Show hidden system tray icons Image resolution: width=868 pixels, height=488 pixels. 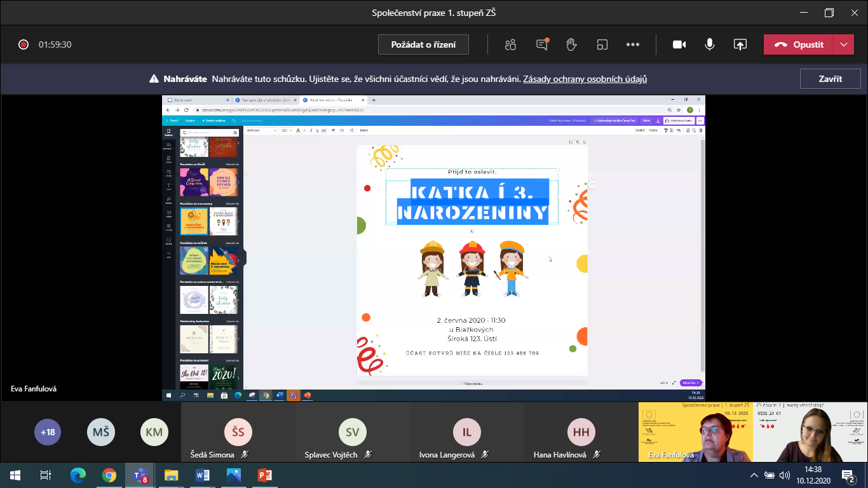click(x=754, y=475)
